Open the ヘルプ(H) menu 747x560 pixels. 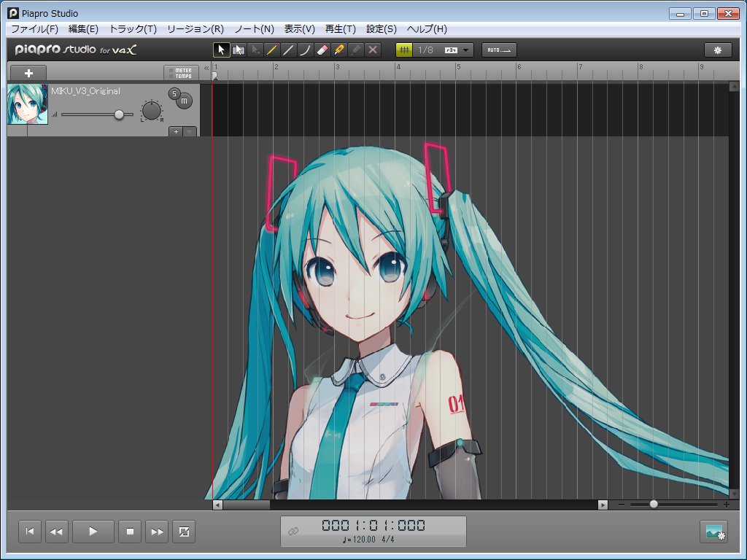point(427,29)
